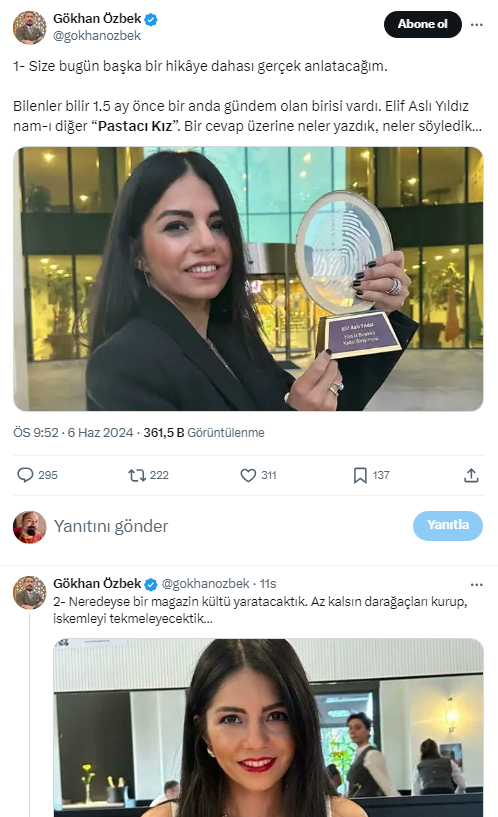
Task: Open the second tweet's portrait photo
Action: [268, 727]
